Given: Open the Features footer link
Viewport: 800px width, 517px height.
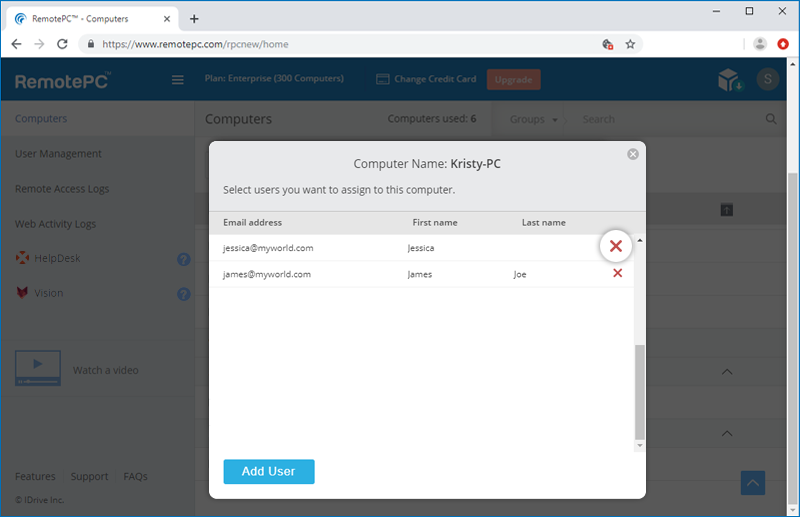Looking at the screenshot, I should pos(35,476).
